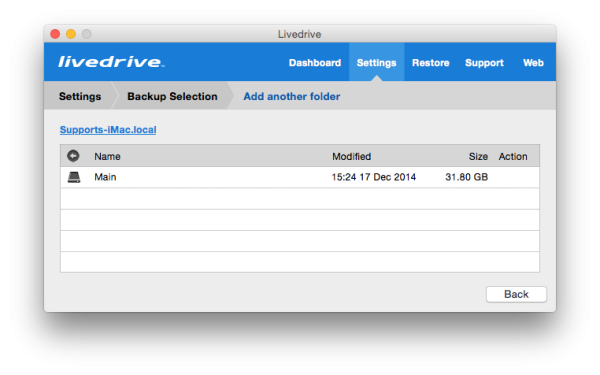
Task: Close the Livedrive window
Action: click(55, 34)
